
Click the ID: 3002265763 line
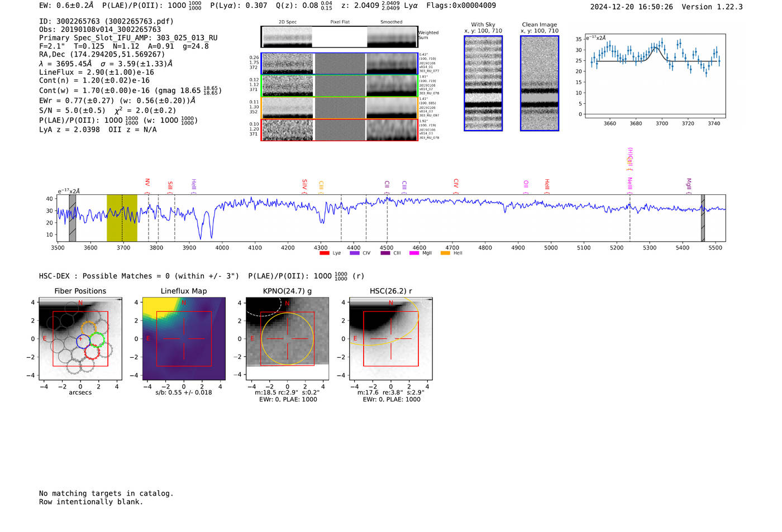click(106, 21)
